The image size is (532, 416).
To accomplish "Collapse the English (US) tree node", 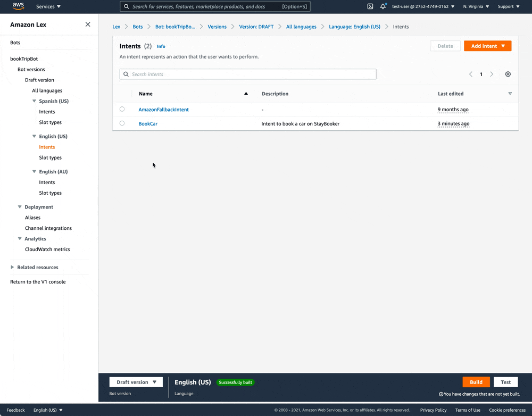I will (x=34, y=136).
